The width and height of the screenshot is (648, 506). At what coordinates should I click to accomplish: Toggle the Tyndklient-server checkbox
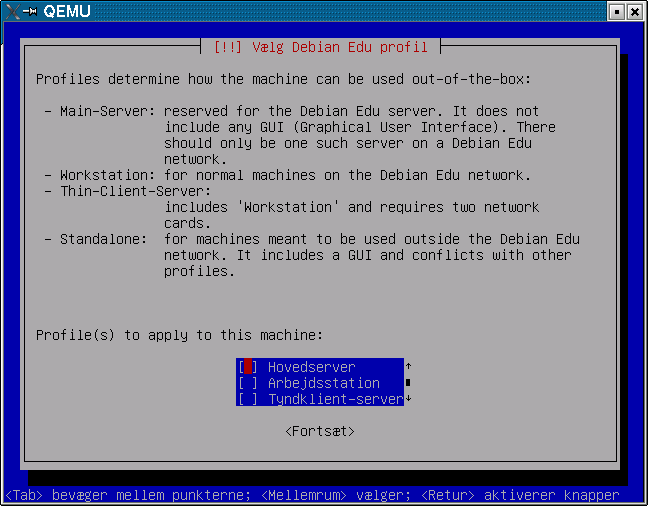[x=248, y=399]
